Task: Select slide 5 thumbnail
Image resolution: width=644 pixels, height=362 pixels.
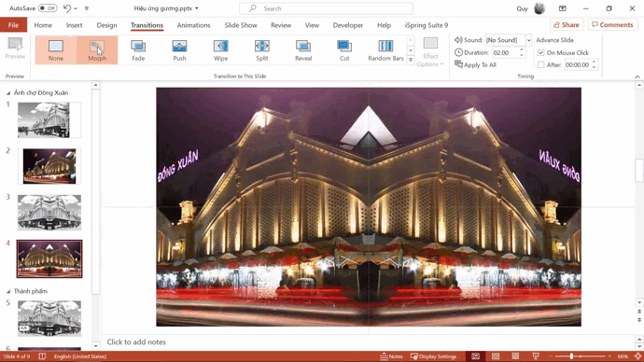Action: [49, 318]
